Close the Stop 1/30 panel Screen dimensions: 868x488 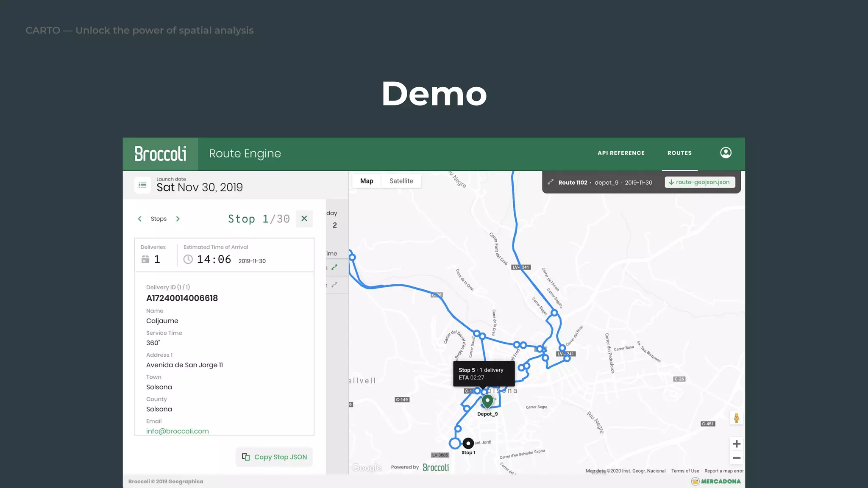pyautogui.click(x=304, y=219)
